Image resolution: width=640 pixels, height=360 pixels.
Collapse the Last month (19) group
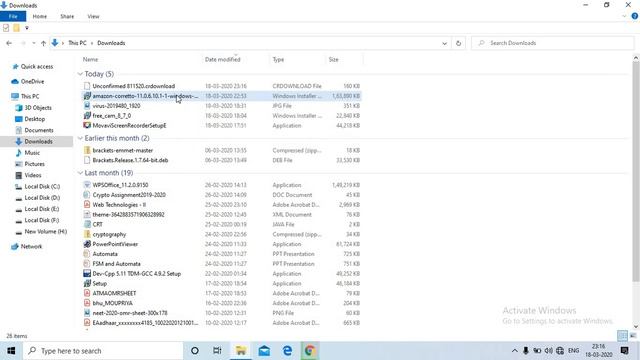[x=80, y=173]
